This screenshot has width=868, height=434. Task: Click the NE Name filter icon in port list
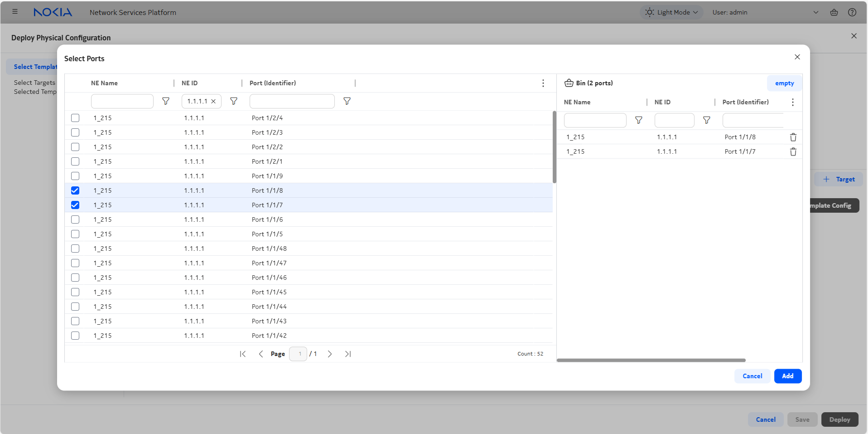[x=166, y=101]
